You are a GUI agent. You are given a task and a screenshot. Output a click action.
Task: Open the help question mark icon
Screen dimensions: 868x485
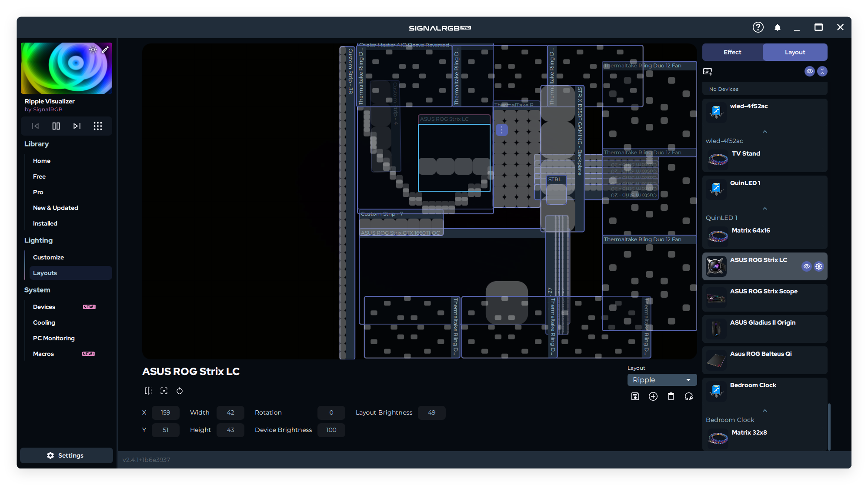(758, 27)
